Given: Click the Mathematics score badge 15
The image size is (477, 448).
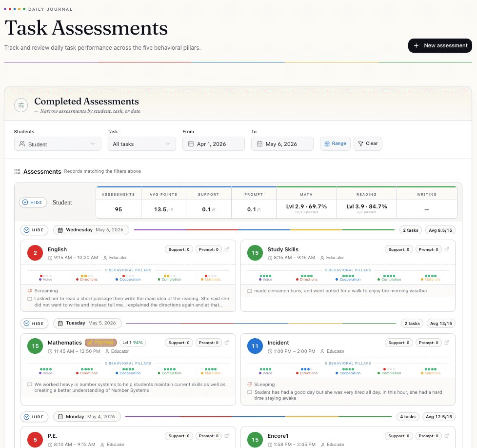Looking at the screenshot, I should [35, 346].
